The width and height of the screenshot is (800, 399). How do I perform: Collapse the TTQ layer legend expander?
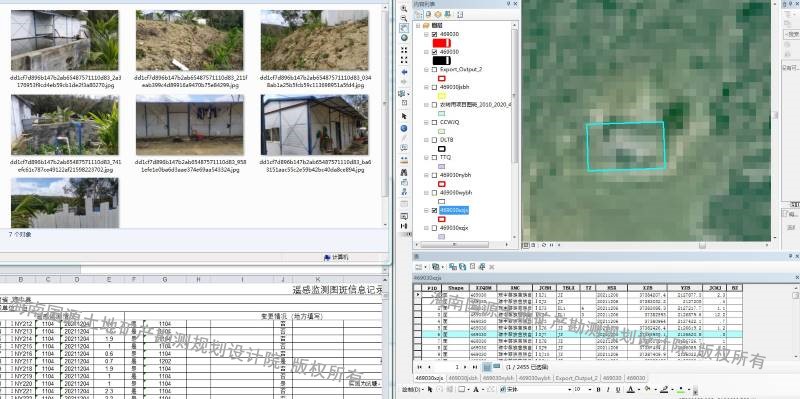tap(427, 157)
